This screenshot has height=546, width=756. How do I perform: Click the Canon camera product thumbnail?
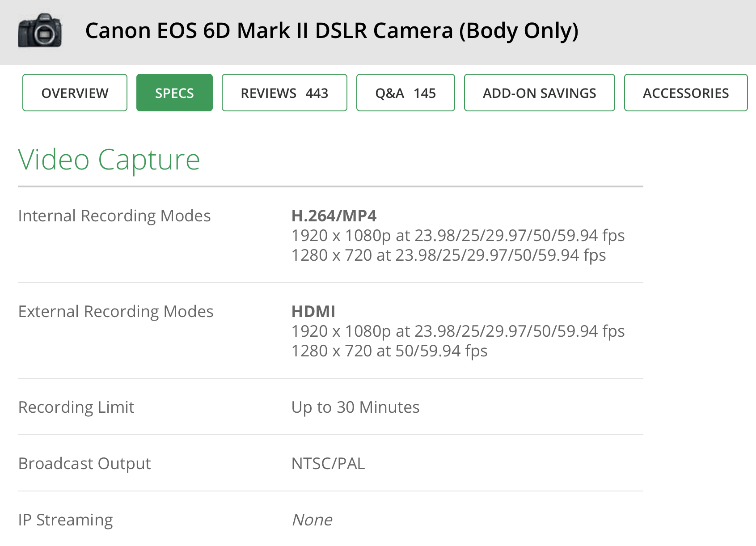tap(39, 30)
